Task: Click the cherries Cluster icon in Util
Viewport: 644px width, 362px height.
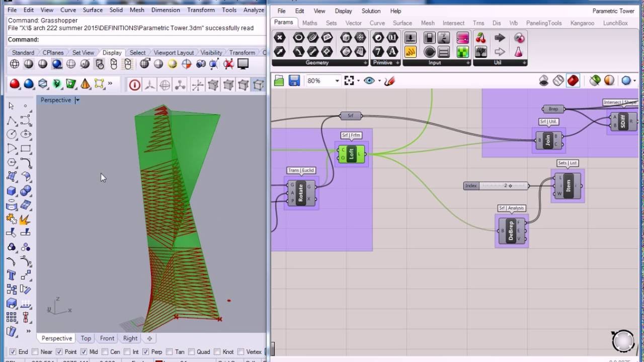Action: 481,38
